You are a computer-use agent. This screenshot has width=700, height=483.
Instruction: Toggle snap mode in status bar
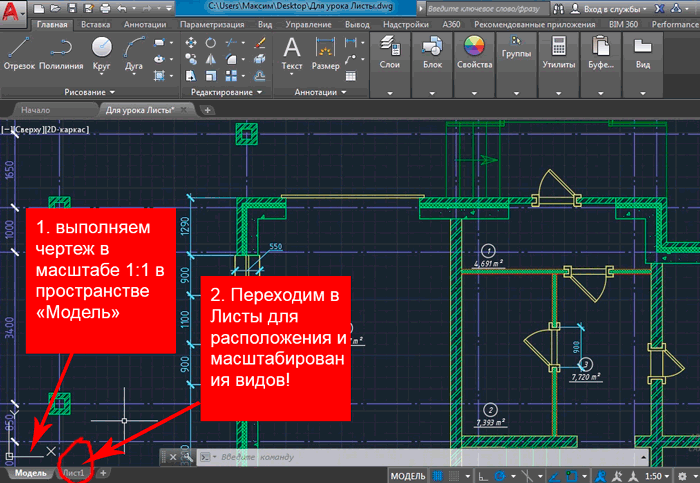point(454,476)
